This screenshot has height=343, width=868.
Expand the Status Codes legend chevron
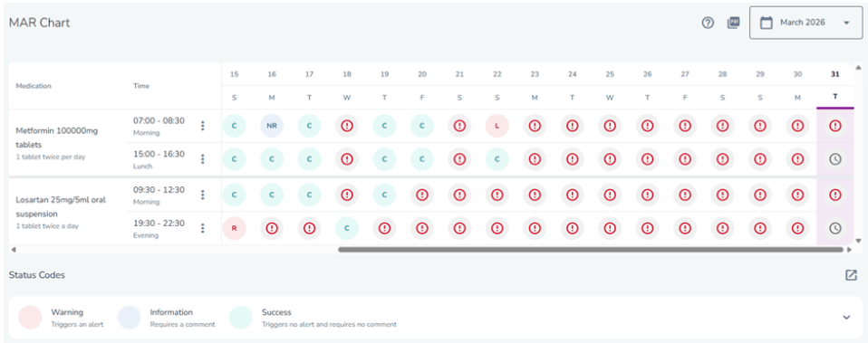(x=846, y=318)
